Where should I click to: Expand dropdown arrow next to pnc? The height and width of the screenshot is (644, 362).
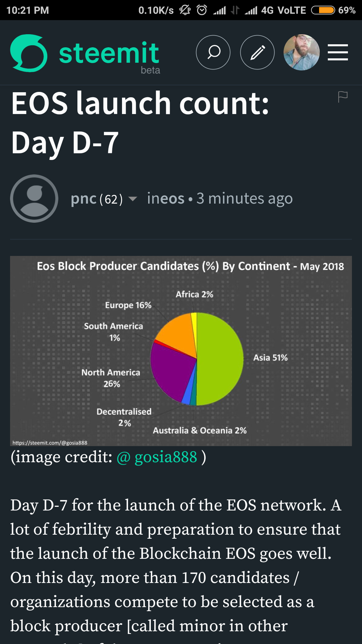(133, 199)
